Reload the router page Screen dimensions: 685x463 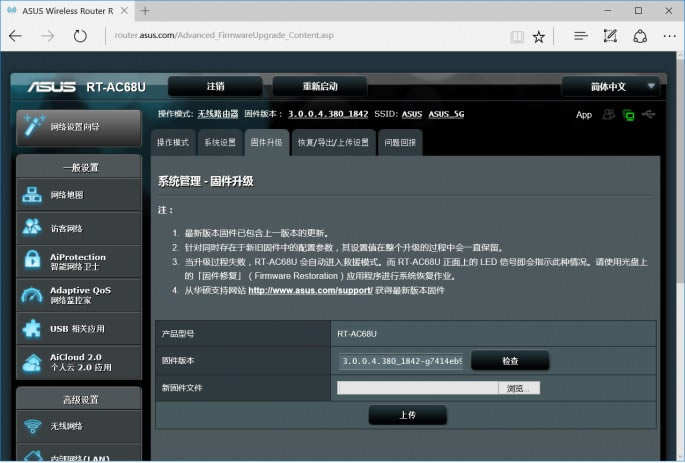pyautogui.click(x=80, y=36)
